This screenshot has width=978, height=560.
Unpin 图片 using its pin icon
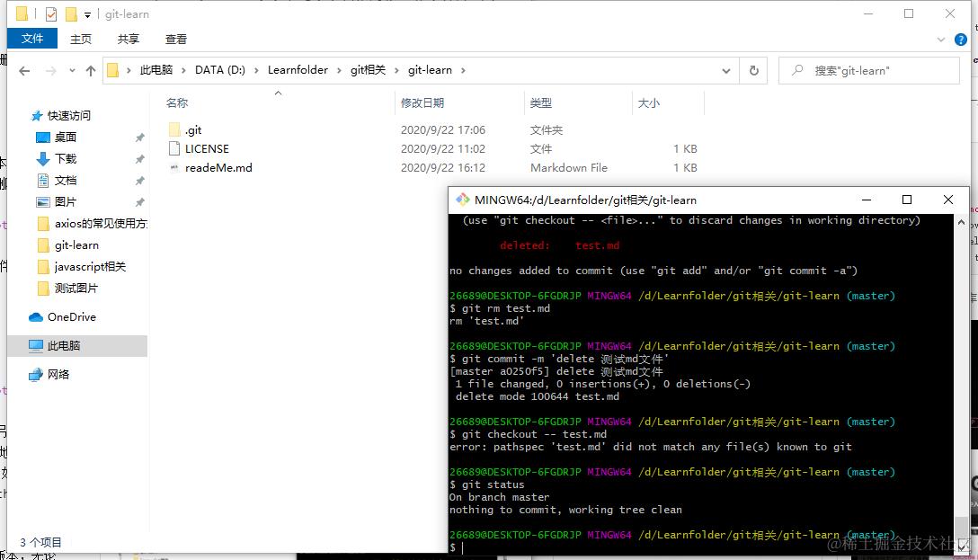[x=139, y=202]
